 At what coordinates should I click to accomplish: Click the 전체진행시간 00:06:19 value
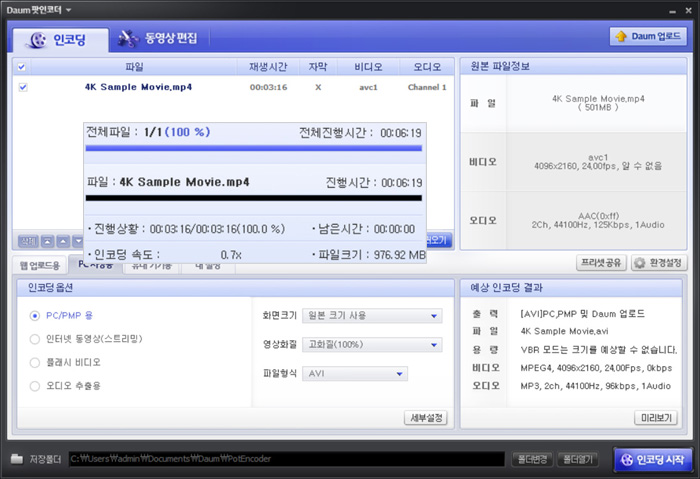click(x=400, y=133)
